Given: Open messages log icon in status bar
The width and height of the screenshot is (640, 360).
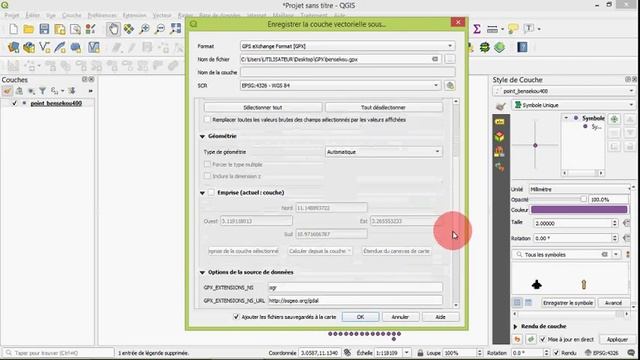Looking at the screenshot, I should [x=631, y=353].
